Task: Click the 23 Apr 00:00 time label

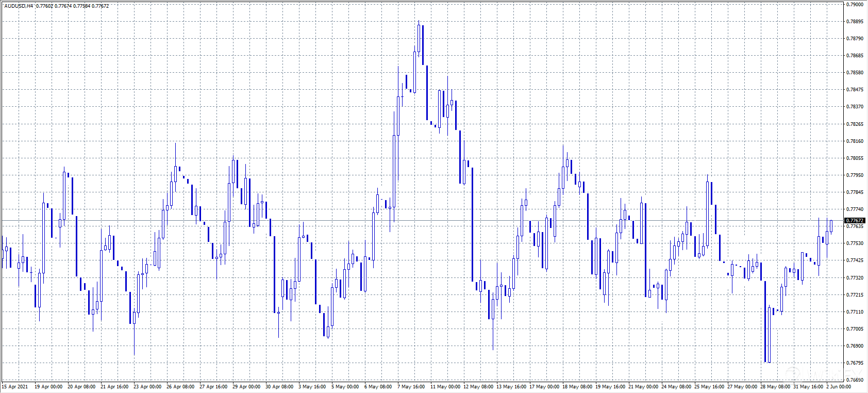Action: [147, 387]
